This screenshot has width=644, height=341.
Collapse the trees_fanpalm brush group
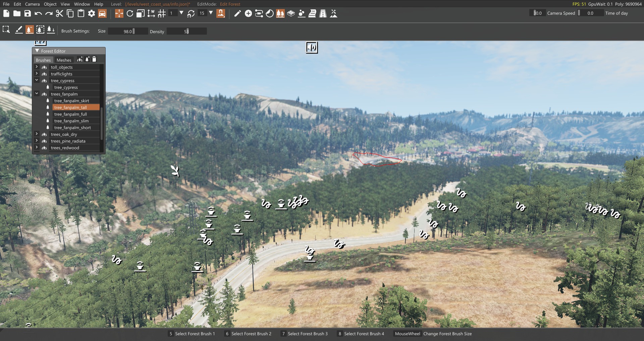tap(37, 94)
